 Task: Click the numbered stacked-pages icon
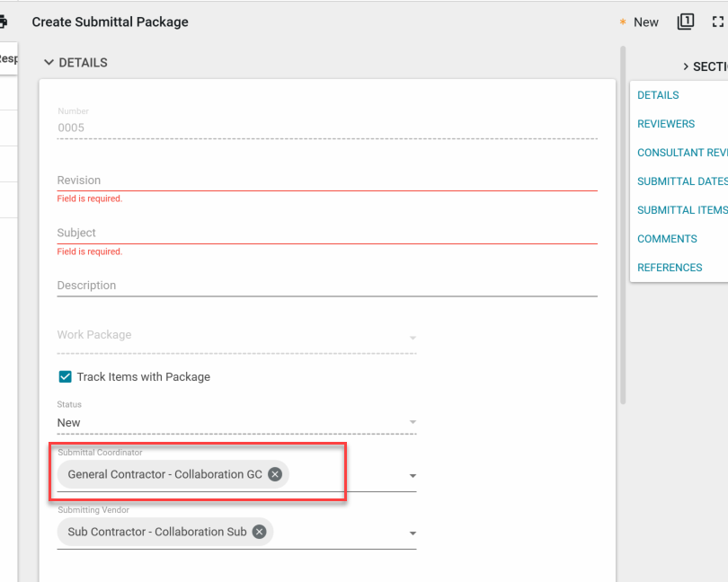(x=686, y=22)
